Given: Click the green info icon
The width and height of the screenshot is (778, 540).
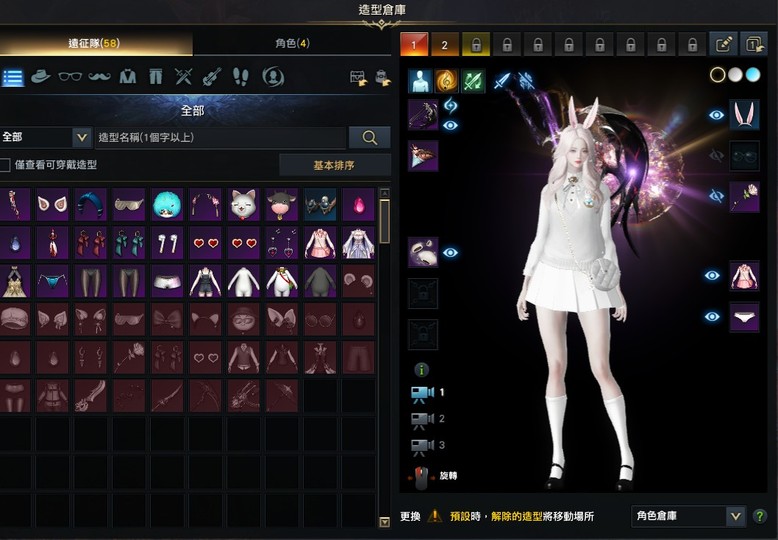Looking at the screenshot, I should (x=421, y=370).
